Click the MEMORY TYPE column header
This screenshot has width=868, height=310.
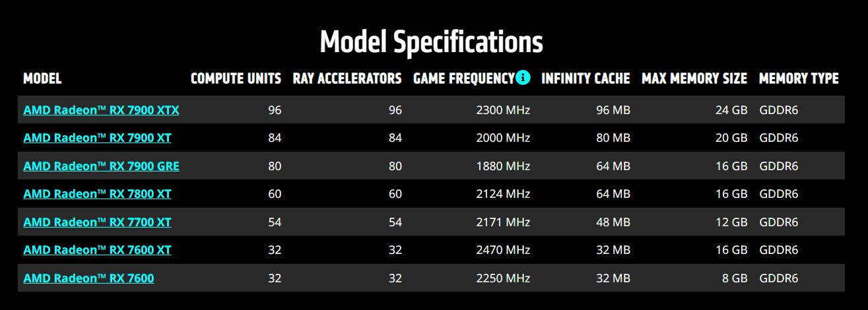(799, 78)
